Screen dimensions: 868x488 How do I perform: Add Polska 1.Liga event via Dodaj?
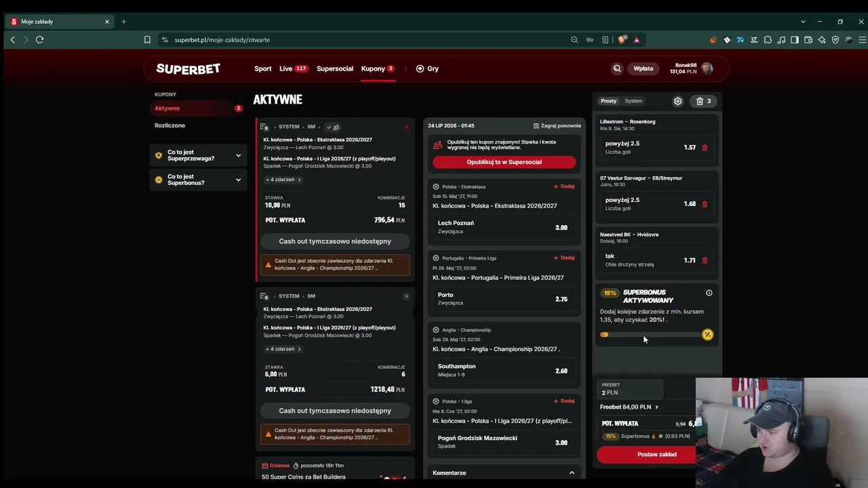pyautogui.click(x=564, y=401)
